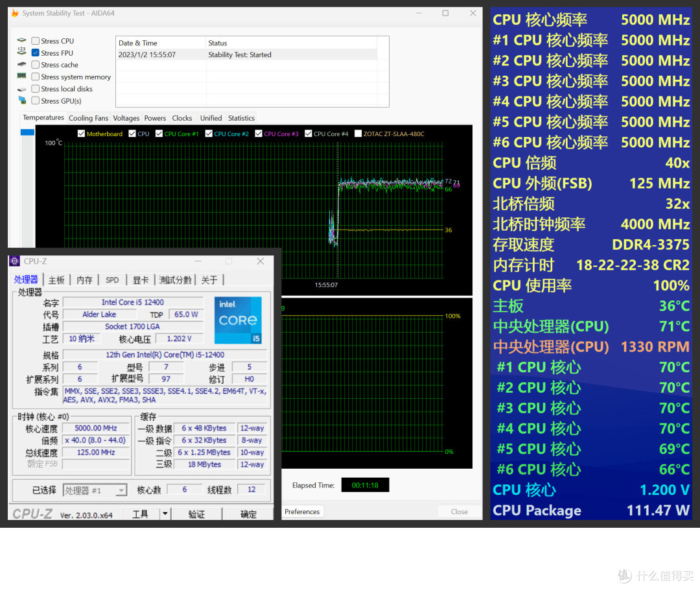700x590 pixels.
Task: Toggle Motherboard temperature graph checkbox
Action: 81,134
